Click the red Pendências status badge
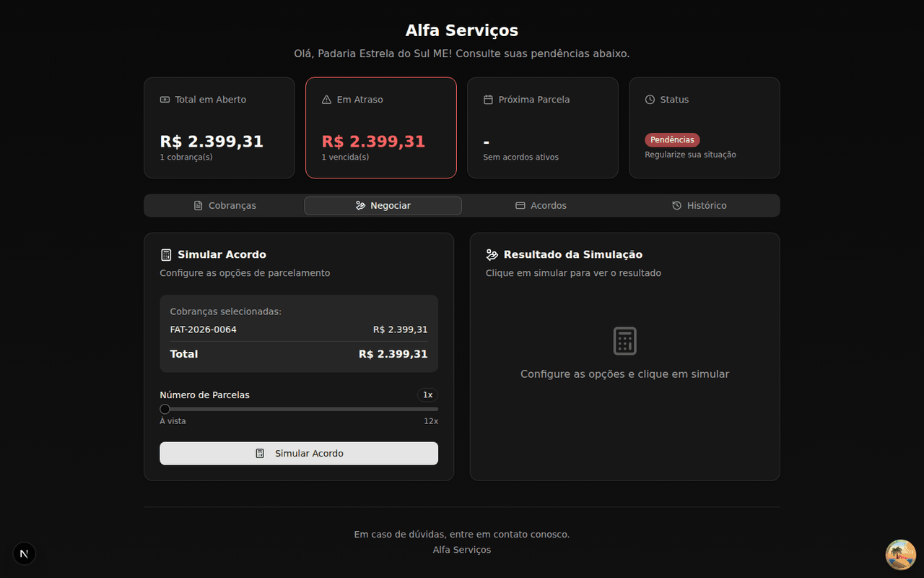The image size is (924, 578). (x=672, y=140)
